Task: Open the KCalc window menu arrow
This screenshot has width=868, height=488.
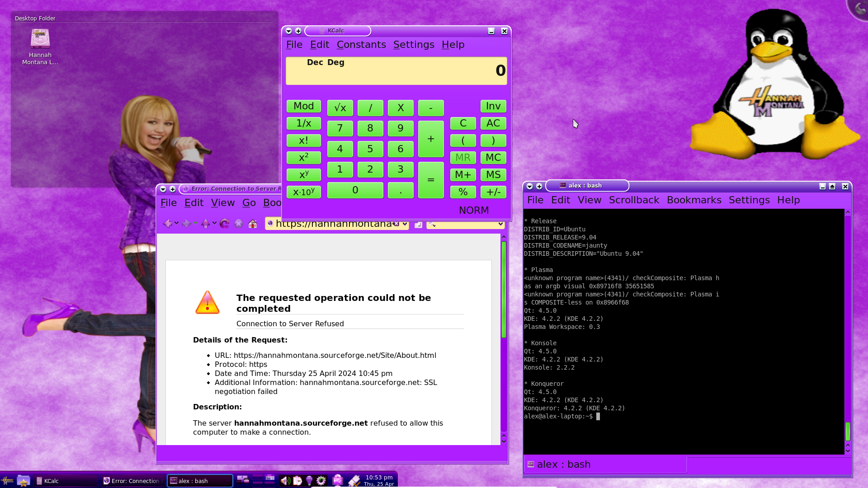Action: 289,31
